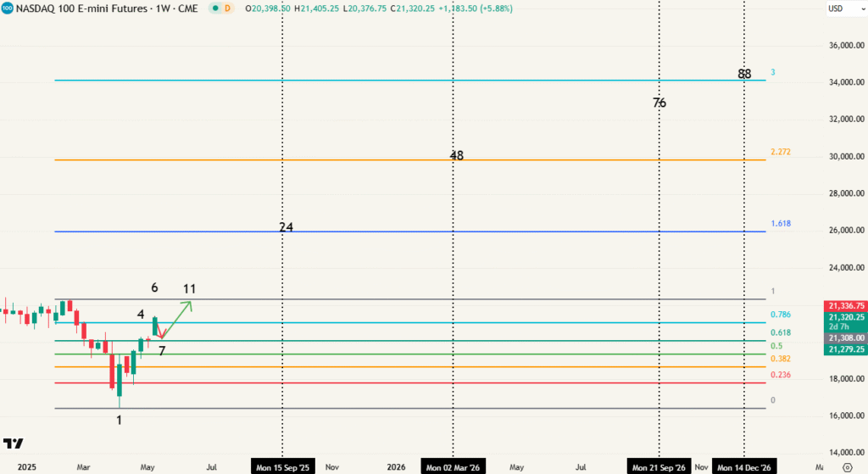Click the orange delayed-data D indicator

(x=227, y=8)
